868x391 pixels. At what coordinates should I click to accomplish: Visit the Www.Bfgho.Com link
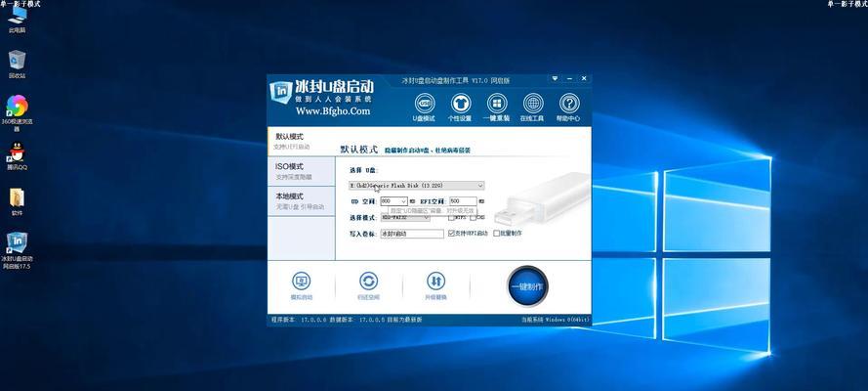click(x=333, y=111)
